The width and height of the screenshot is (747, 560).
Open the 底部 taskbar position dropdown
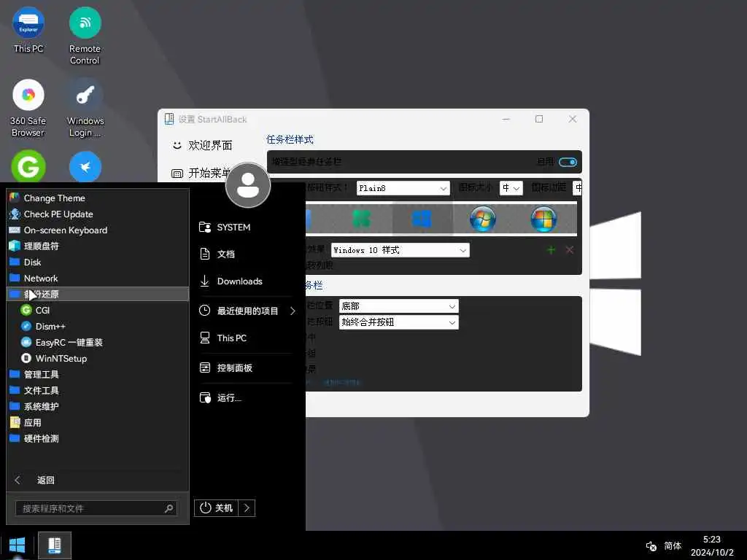[x=398, y=306]
